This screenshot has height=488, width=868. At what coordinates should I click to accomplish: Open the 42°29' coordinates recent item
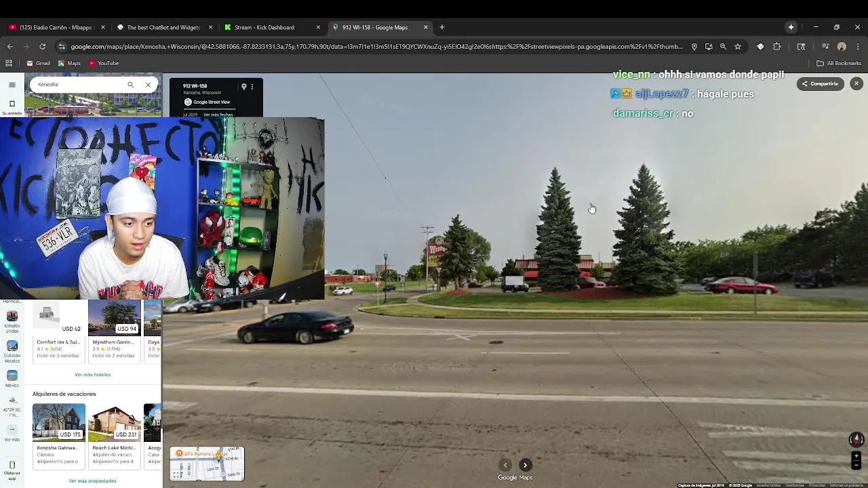point(12,407)
